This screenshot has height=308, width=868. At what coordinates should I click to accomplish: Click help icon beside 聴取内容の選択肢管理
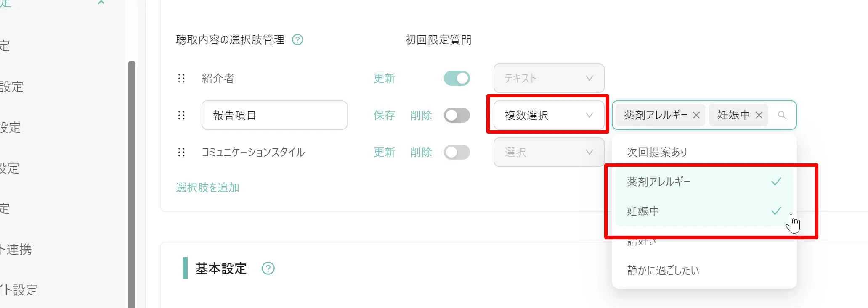[x=297, y=40]
